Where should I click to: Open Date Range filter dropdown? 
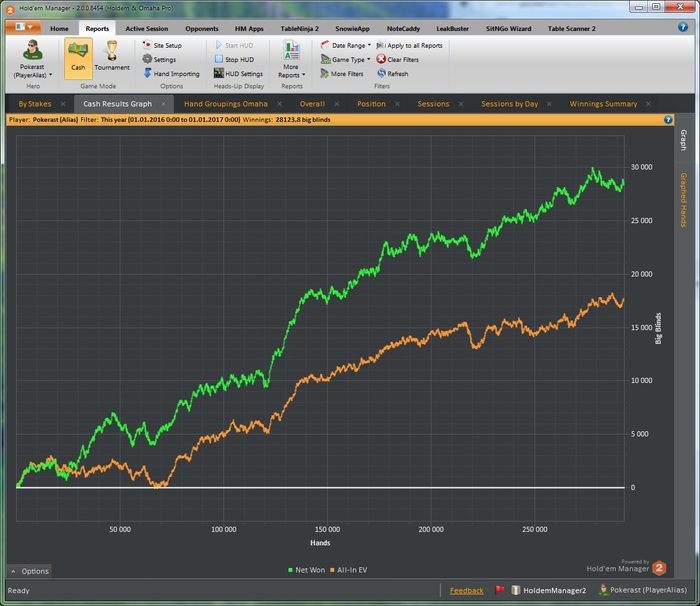(346, 45)
